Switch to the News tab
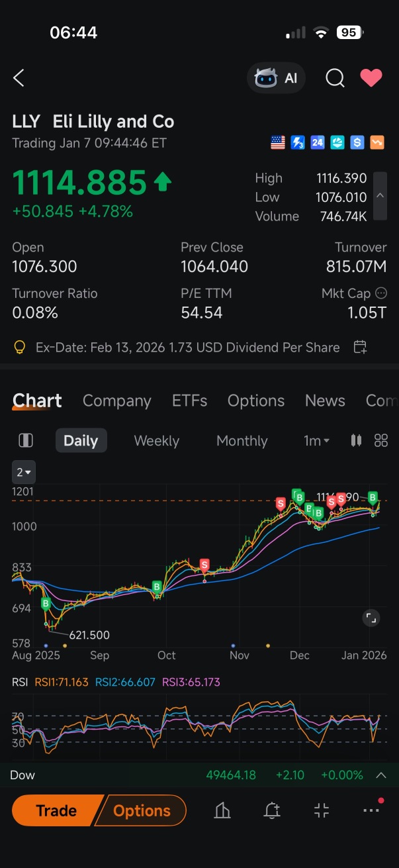Viewport: 399px width, 868px height. pyautogui.click(x=325, y=401)
